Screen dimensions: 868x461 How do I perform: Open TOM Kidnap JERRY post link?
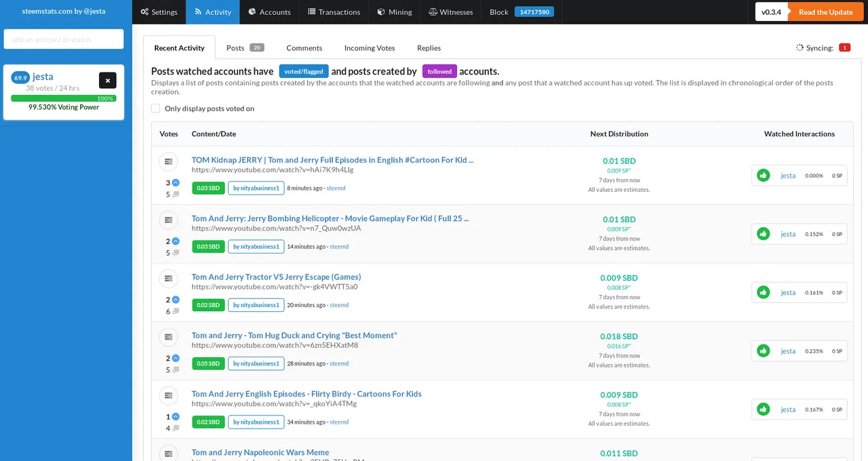332,160
